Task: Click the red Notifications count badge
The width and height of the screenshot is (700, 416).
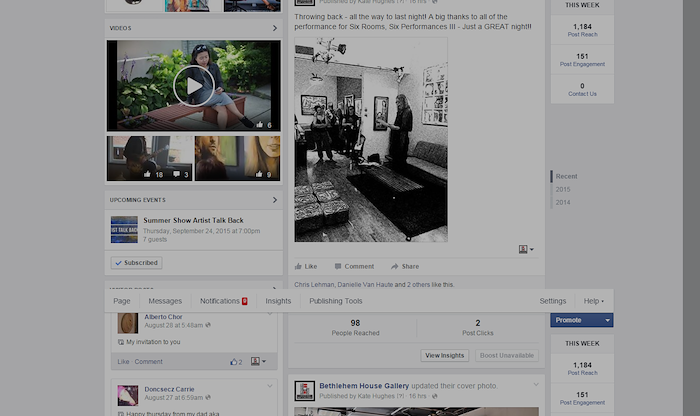Action: 245,301
